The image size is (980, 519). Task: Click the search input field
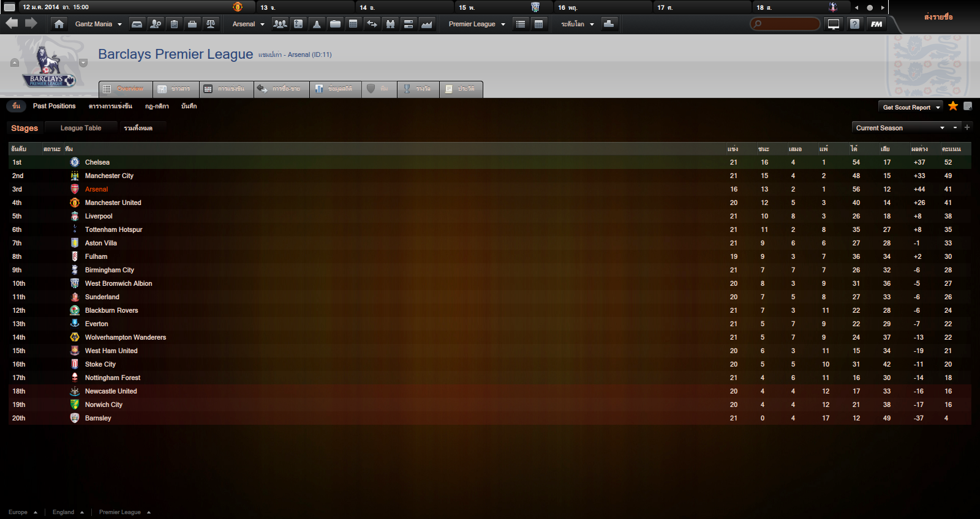[x=785, y=24]
